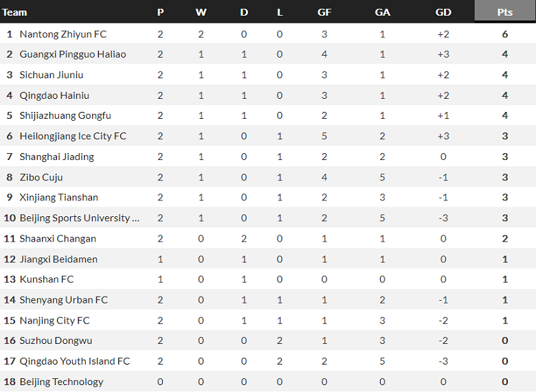
Task: Open Shijiazhuang Gongfu team link
Action: pos(65,115)
